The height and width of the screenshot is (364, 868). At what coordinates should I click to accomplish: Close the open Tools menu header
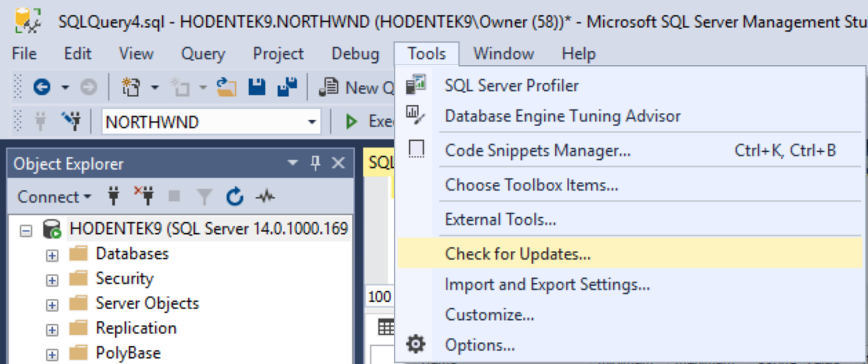(x=426, y=53)
